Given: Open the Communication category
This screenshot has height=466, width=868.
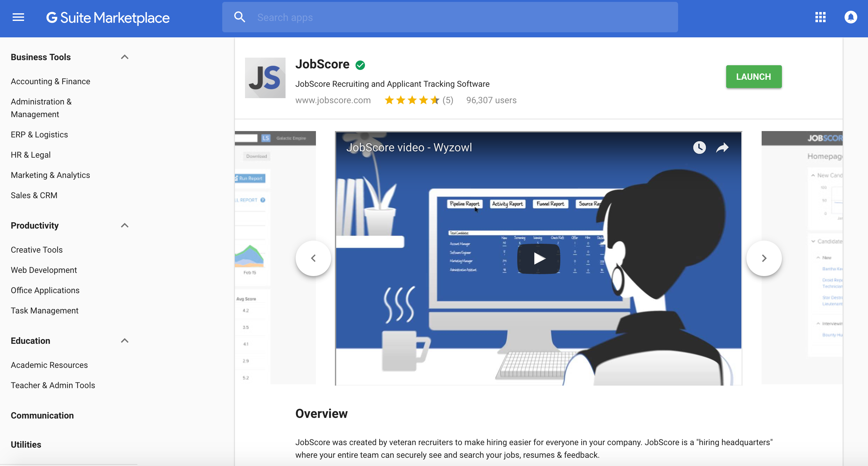Looking at the screenshot, I should tap(42, 415).
